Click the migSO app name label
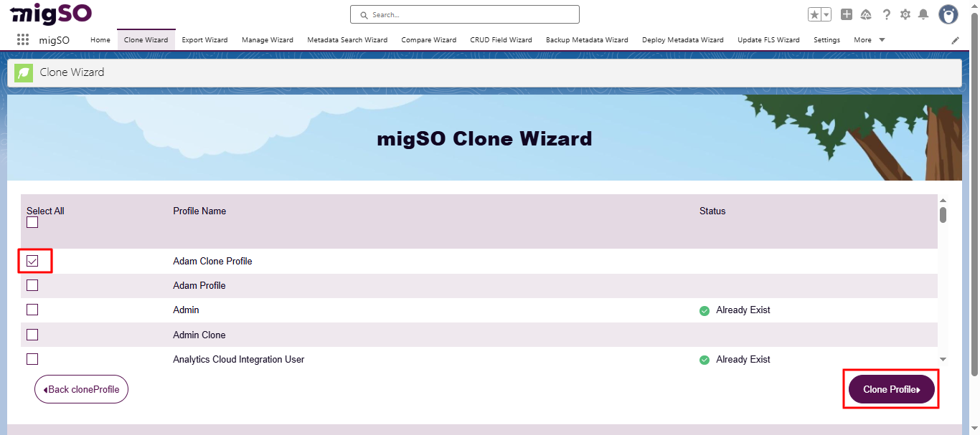 55,40
